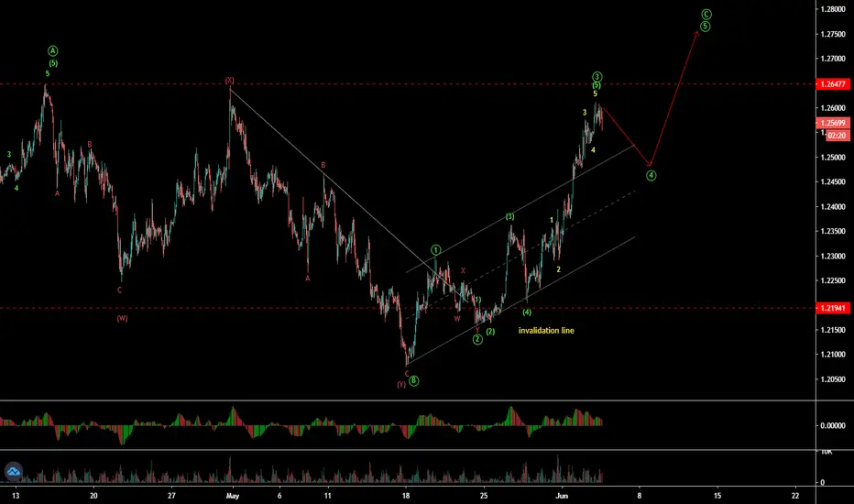Select the circled 2 wave label
Viewport: 854px width, 504px height.
(x=477, y=339)
